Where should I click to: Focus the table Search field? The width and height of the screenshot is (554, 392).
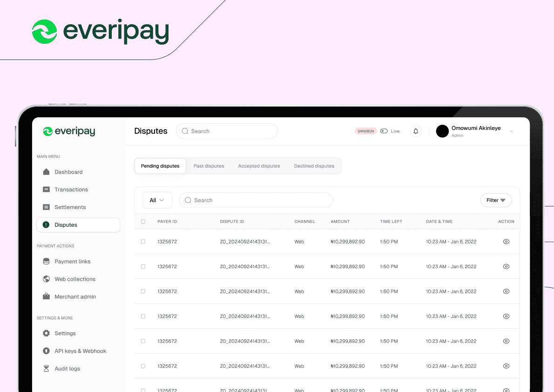(256, 200)
